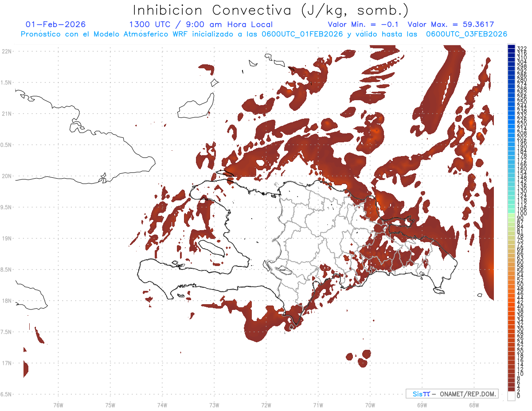This screenshot has width=532, height=411.
Task: Click the 69W longitude label
Action: point(422,404)
